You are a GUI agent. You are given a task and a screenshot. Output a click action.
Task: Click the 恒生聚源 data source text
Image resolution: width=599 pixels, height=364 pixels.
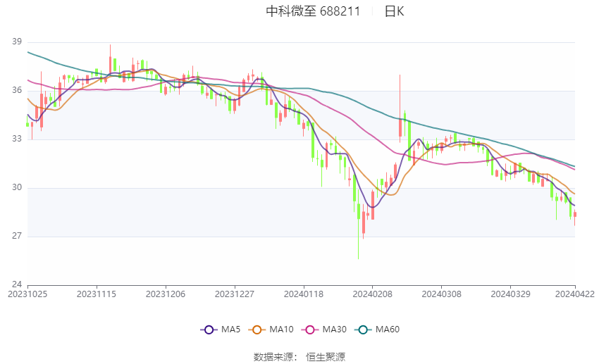pyautogui.click(x=326, y=357)
